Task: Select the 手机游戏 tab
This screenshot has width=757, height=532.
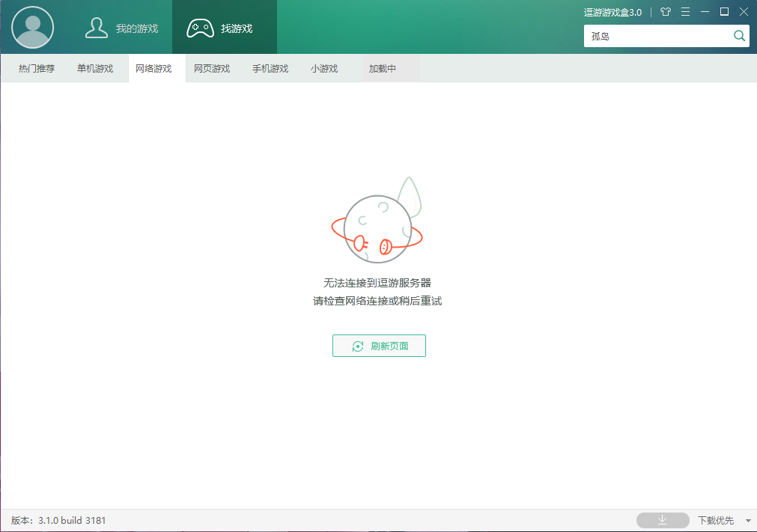Action: pyautogui.click(x=270, y=69)
